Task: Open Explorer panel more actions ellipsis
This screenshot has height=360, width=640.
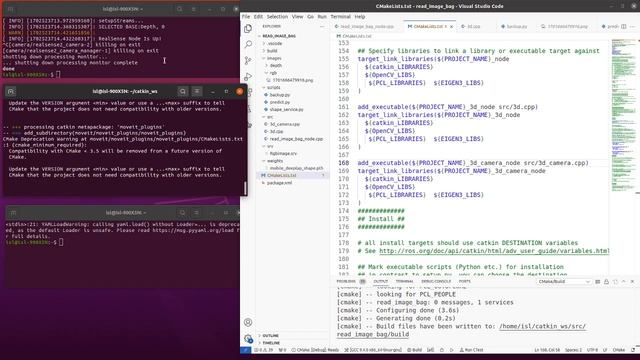Action: [322, 26]
